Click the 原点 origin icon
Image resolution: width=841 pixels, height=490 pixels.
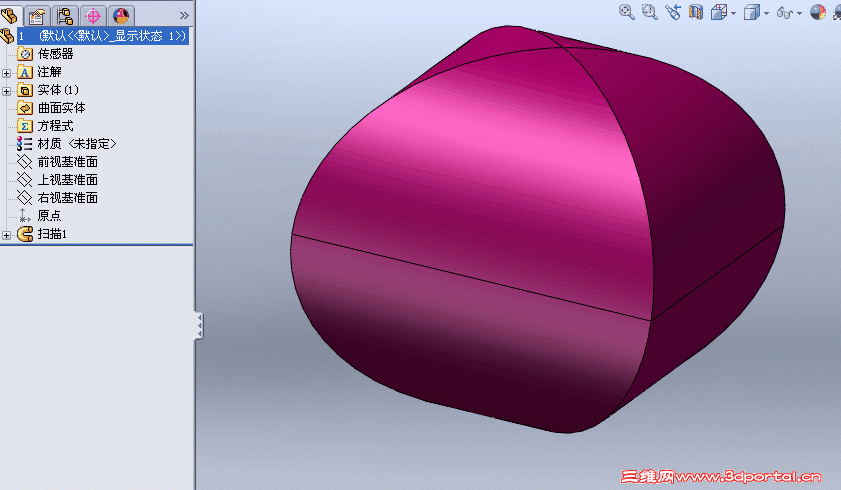[x=25, y=216]
